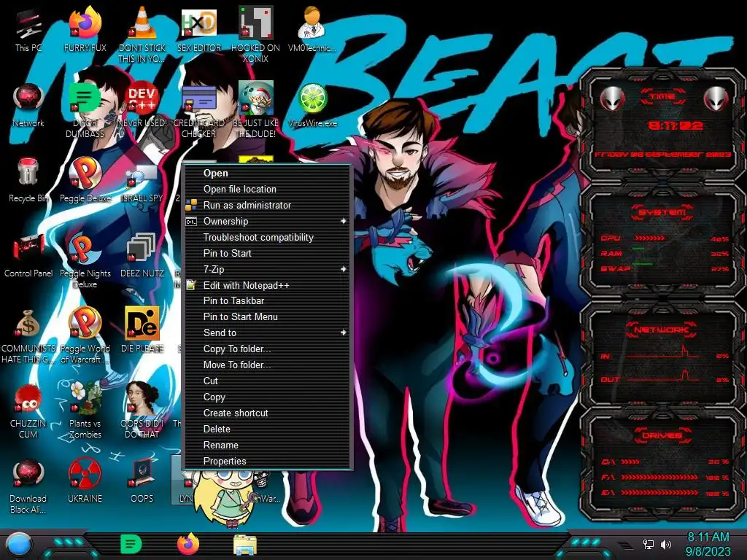Click the CPU usage bar in System widget
The width and height of the screenshot is (747, 560).
[x=649, y=238]
